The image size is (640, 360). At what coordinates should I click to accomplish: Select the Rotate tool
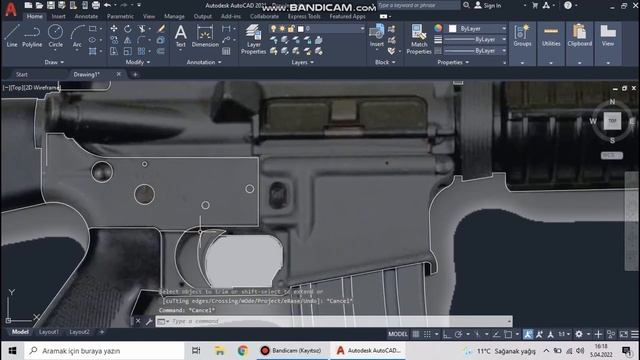(x=128, y=29)
